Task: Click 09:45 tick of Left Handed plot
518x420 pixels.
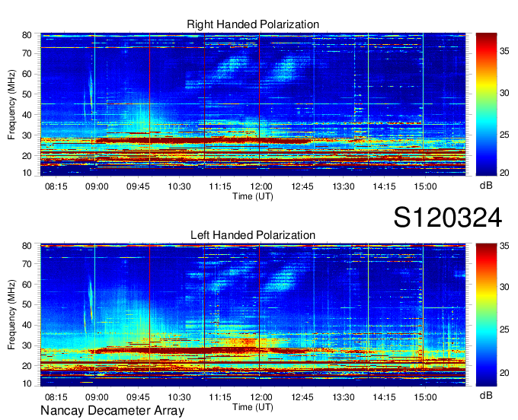Action: [x=138, y=397]
